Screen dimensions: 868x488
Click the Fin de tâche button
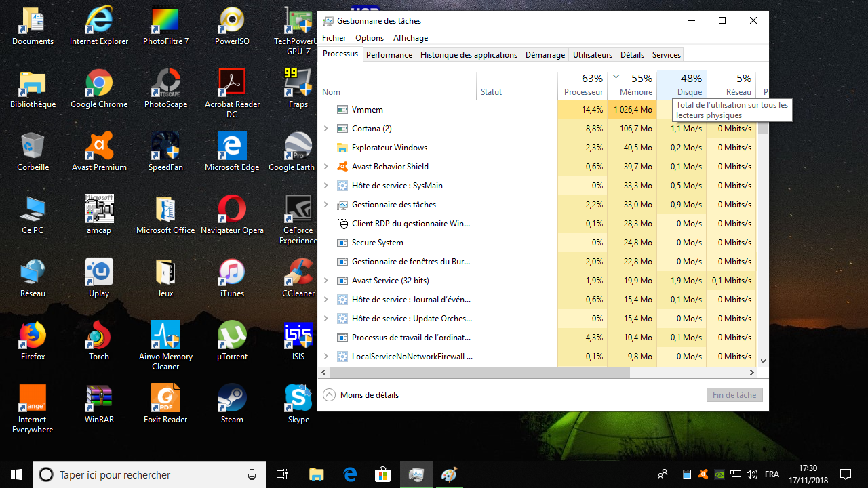pos(734,395)
